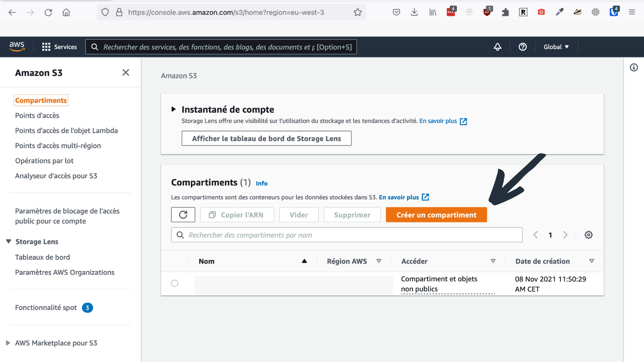Click the Créer un compartiment button
The width and height of the screenshot is (644, 362).
click(436, 215)
